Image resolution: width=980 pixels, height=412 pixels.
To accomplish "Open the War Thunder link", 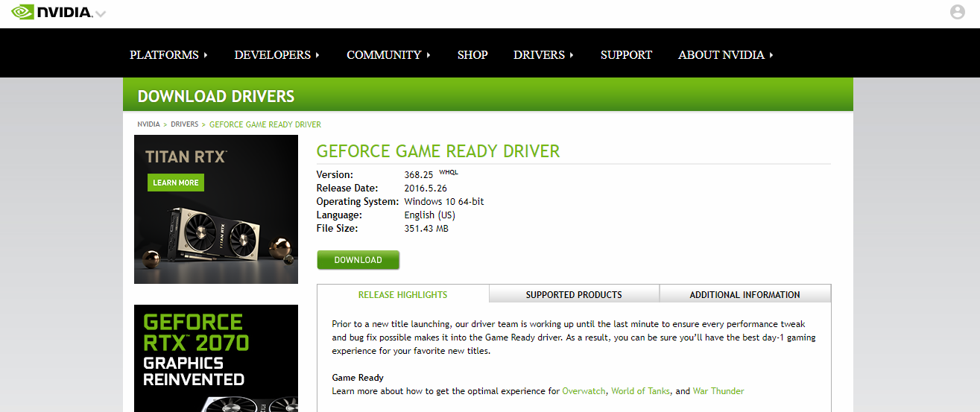I will [x=718, y=391].
